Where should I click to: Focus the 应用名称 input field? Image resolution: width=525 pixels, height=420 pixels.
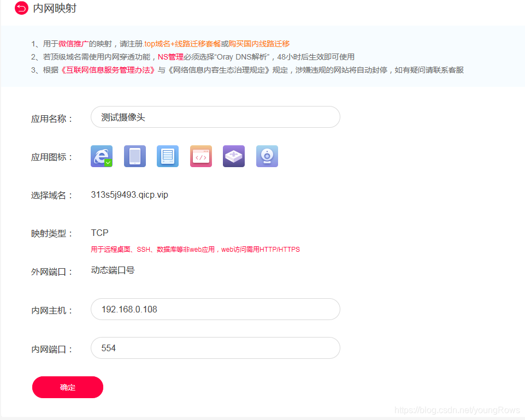(215, 117)
